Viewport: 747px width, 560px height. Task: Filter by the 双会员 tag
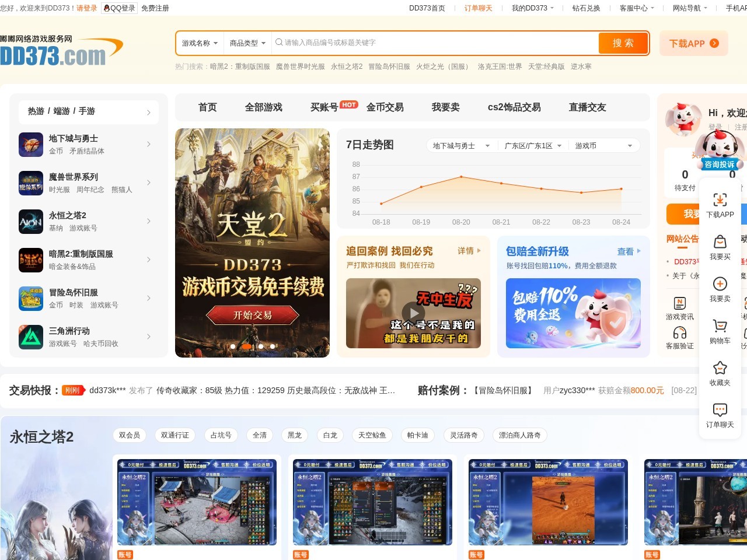pyautogui.click(x=130, y=435)
